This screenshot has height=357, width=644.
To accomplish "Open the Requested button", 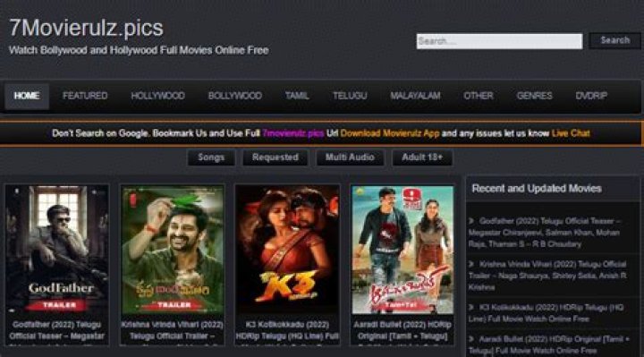I will pyautogui.click(x=275, y=157).
